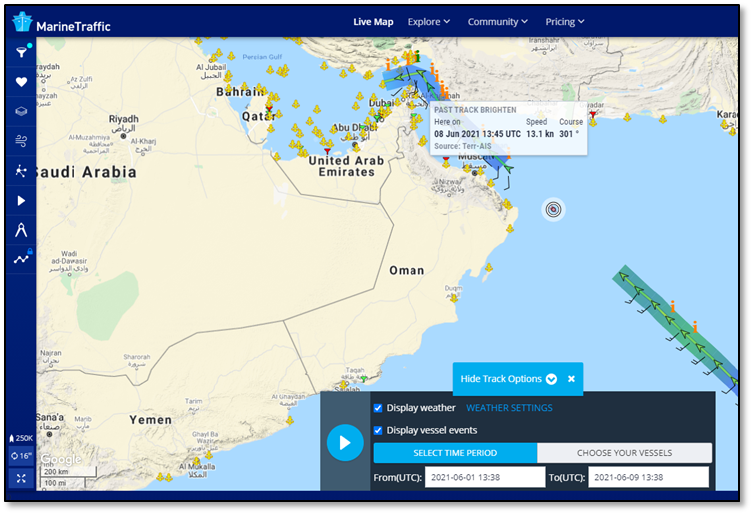The image size is (753, 515).
Task: Click the sidebar playback triangle icon
Action: pyautogui.click(x=21, y=201)
